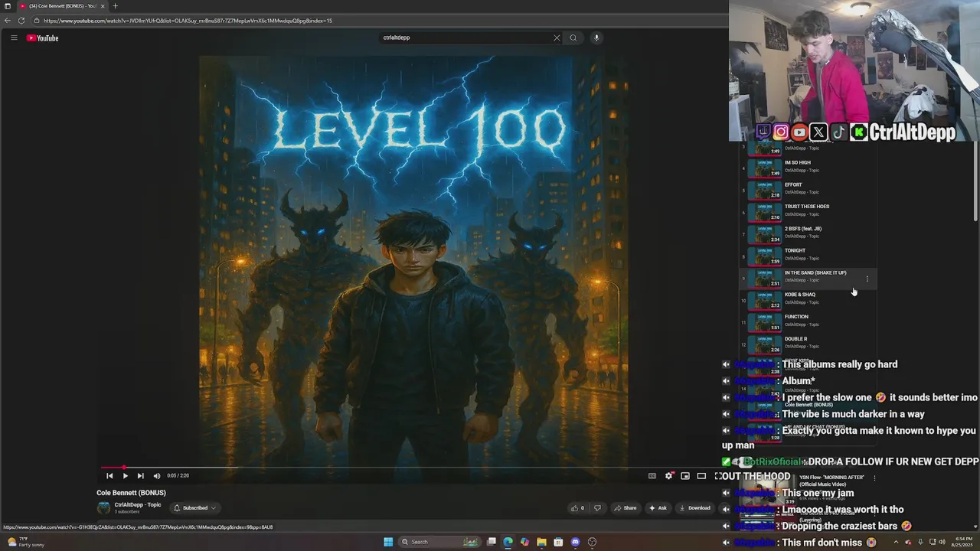Click the Ask button
The image size is (980, 551).
(658, 508)
